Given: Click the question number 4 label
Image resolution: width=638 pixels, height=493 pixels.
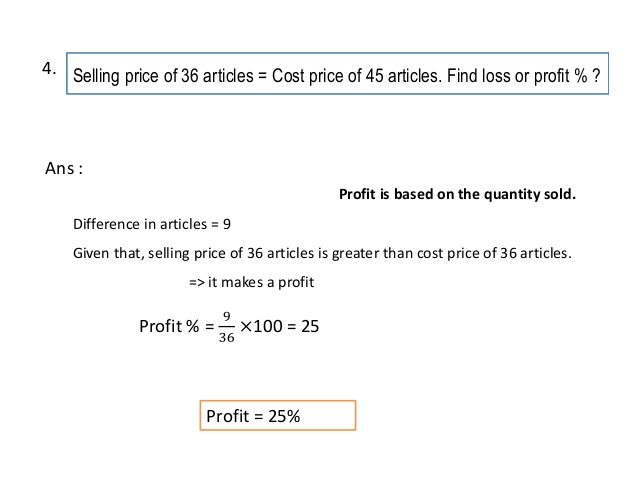Looking at the screenshot, I should coord(48,68).
